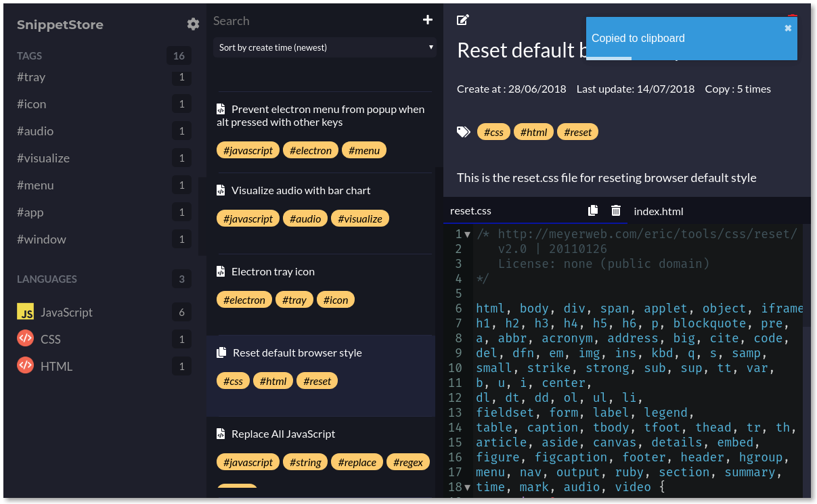Click the #html tag in snippet detail header
This screenshot has width=817, height=504.
coord(533,132)
